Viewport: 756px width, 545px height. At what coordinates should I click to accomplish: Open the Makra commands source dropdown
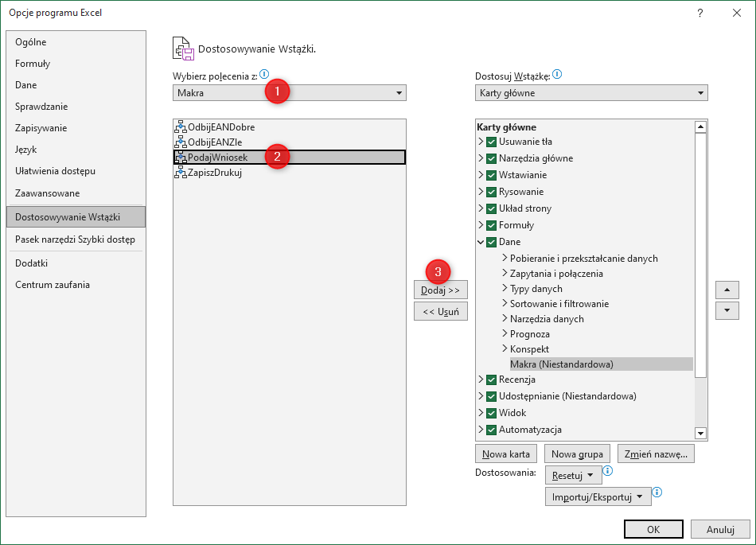tap(289, 93)
